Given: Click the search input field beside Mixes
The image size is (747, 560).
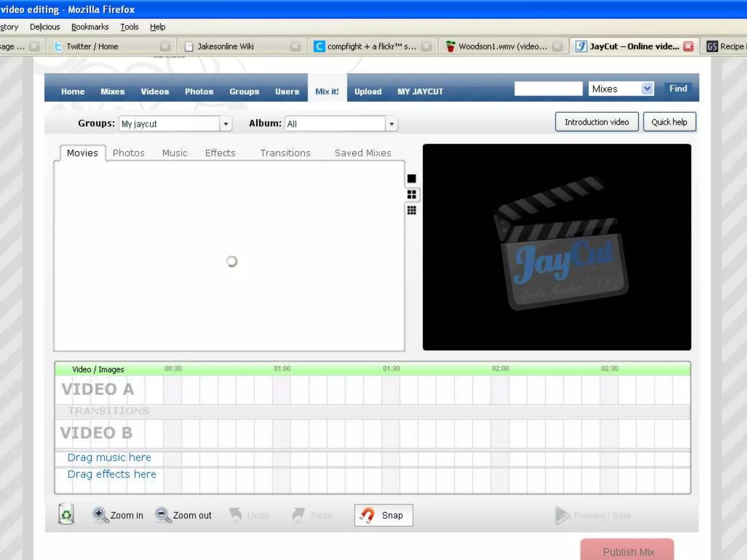Looking at the screenshot, I should point(548,89).
